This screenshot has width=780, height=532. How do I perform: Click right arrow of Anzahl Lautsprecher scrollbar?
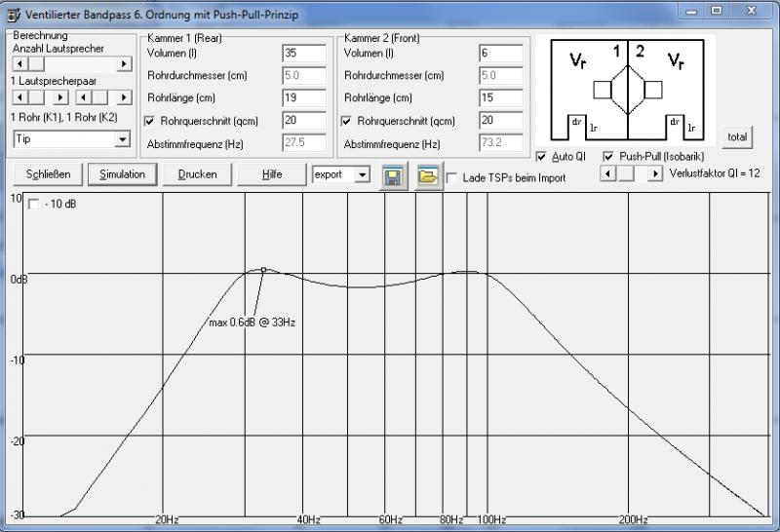tap(124, 64)
